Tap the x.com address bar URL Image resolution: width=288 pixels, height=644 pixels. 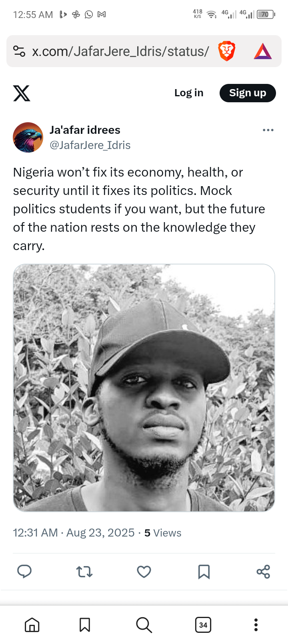coord(120,52)
